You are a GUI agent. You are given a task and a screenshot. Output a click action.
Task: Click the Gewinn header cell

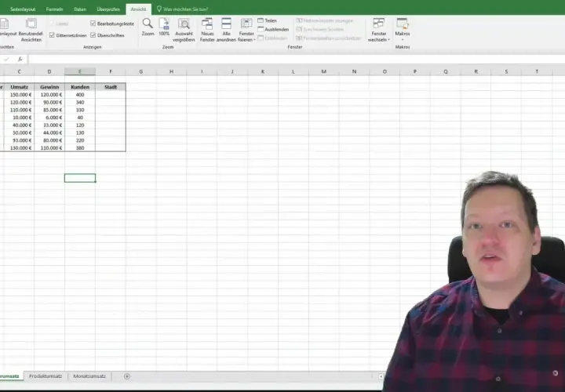[x=49, y=87]
